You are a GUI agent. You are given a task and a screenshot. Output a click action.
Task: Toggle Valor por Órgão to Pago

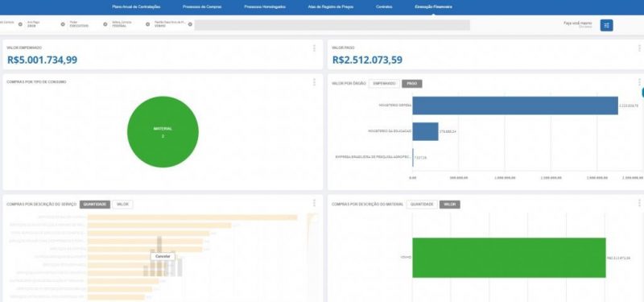[x=412, y=84]
